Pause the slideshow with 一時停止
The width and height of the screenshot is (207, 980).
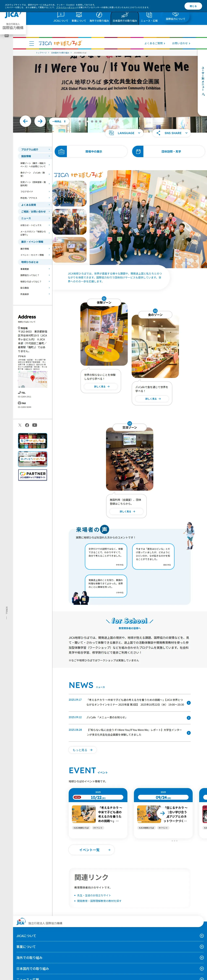[59, 121]
